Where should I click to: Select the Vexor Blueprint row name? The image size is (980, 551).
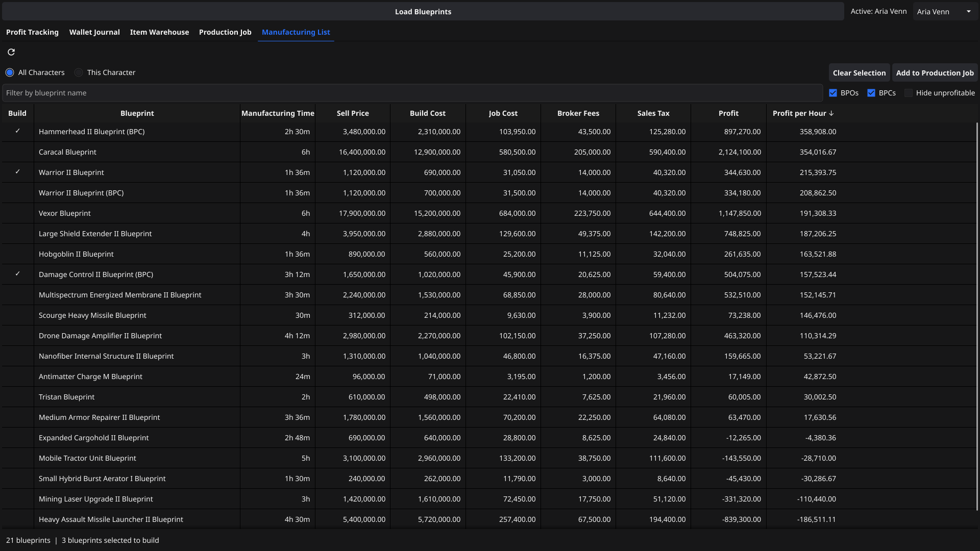65,213
